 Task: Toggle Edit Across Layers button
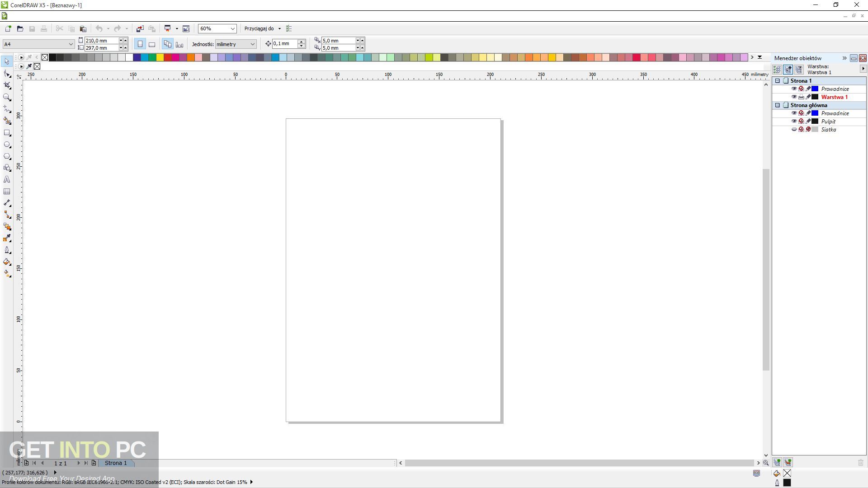[x=788, y=70]
